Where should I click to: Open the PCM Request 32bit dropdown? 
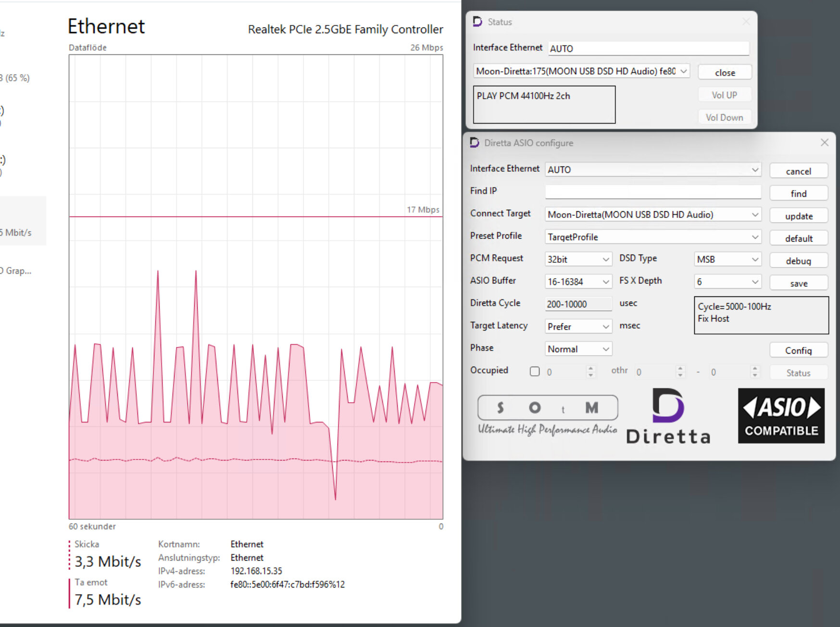click(578, 259)
